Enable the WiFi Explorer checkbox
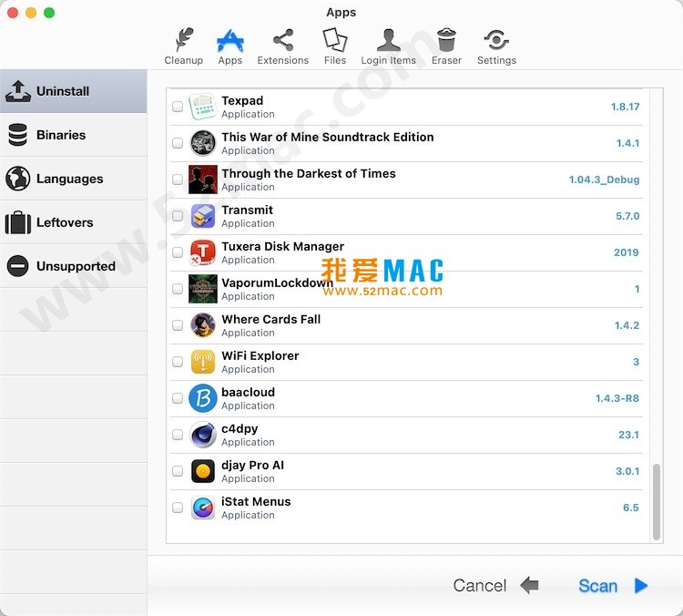 (x=178, y=362)
